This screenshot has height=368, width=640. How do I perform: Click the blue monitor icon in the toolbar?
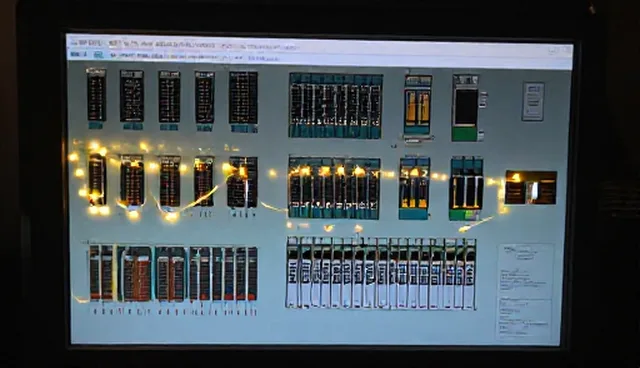[x=98, y=55]
